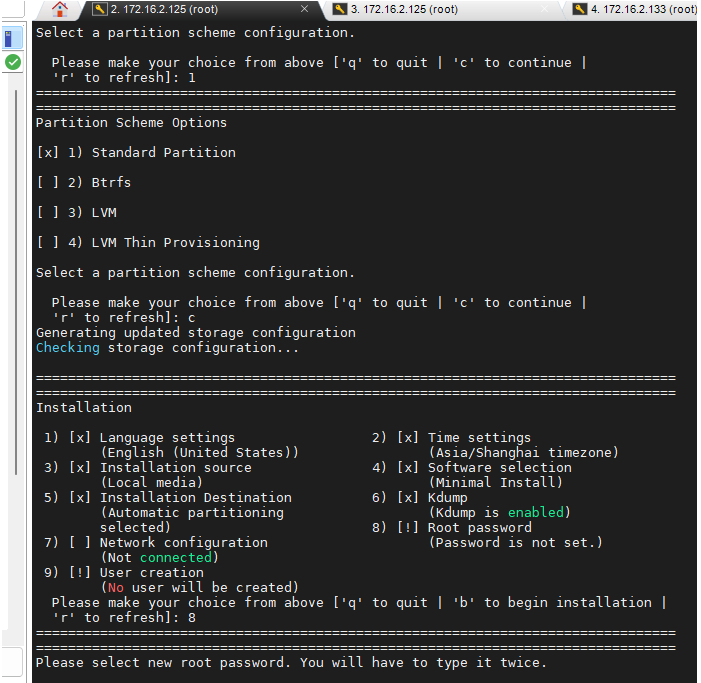
Task: Click the Standard Partition checkbox marker
Action: click(47, 153)
